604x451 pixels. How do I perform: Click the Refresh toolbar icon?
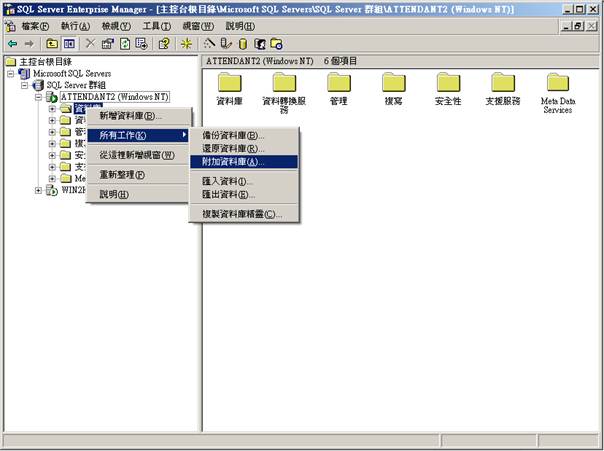point(125,44)
